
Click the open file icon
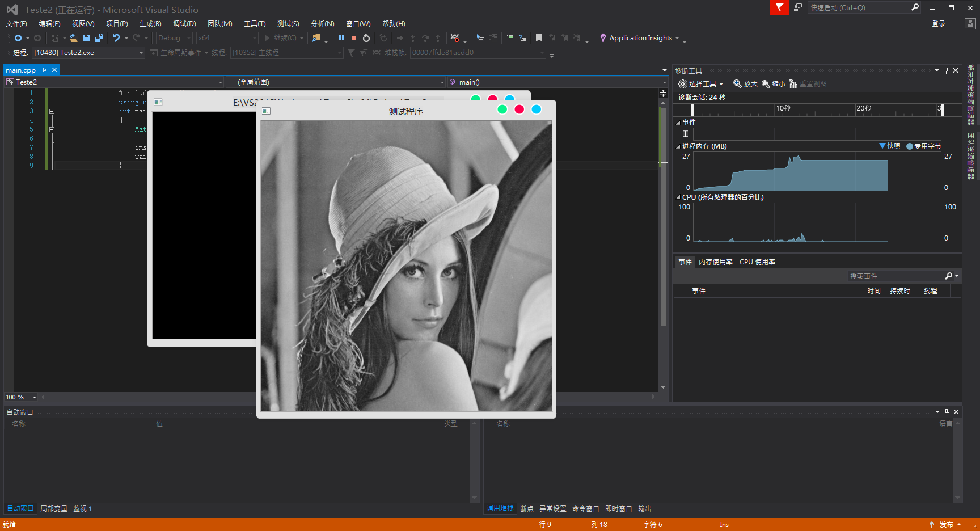(x=74, y=38)
